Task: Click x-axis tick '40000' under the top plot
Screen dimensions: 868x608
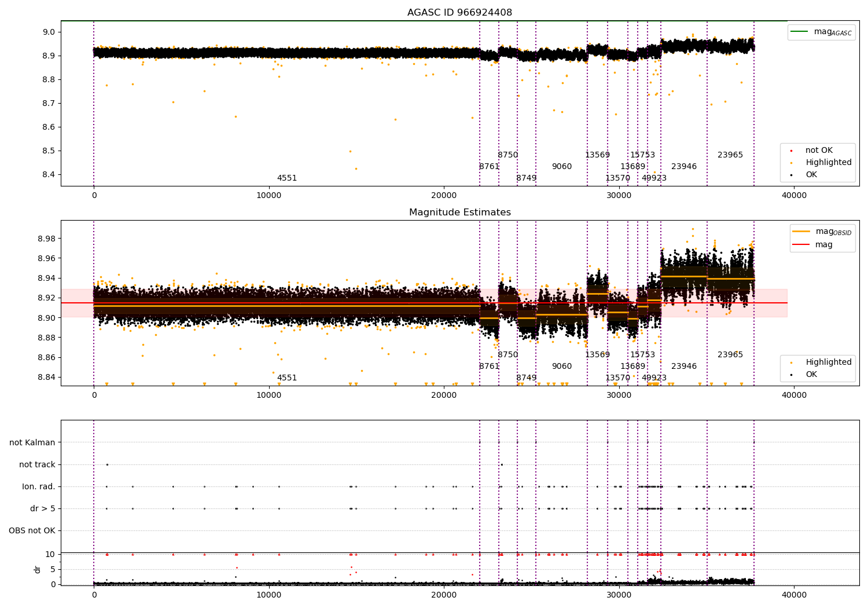Action: coord(794,196)
